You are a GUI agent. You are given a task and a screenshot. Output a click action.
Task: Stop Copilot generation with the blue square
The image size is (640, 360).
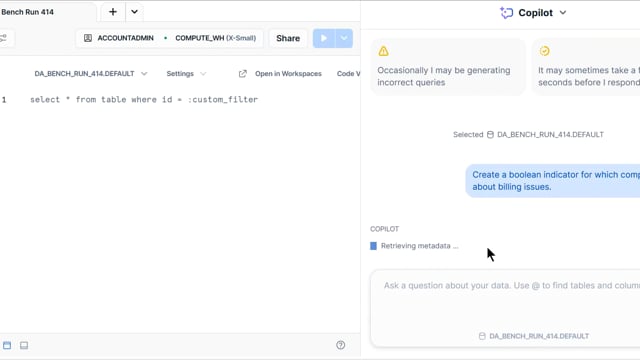point(373,246)
